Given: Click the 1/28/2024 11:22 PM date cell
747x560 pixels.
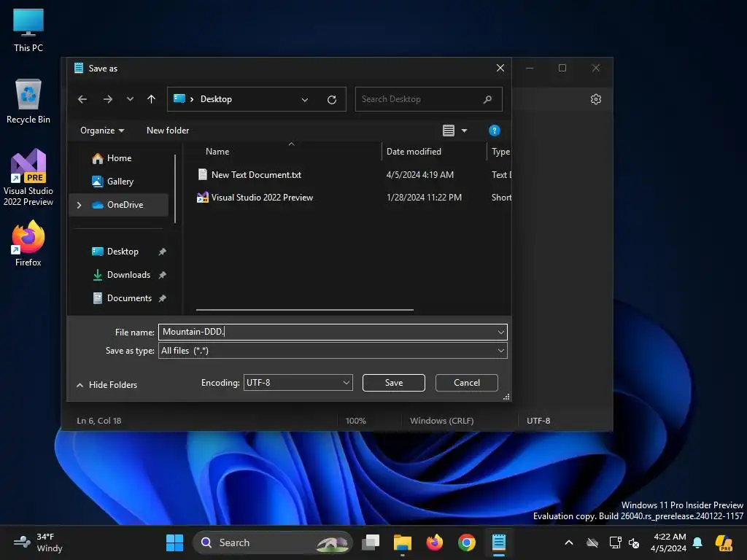Looking at the screenshot, I should pos(424,197).
